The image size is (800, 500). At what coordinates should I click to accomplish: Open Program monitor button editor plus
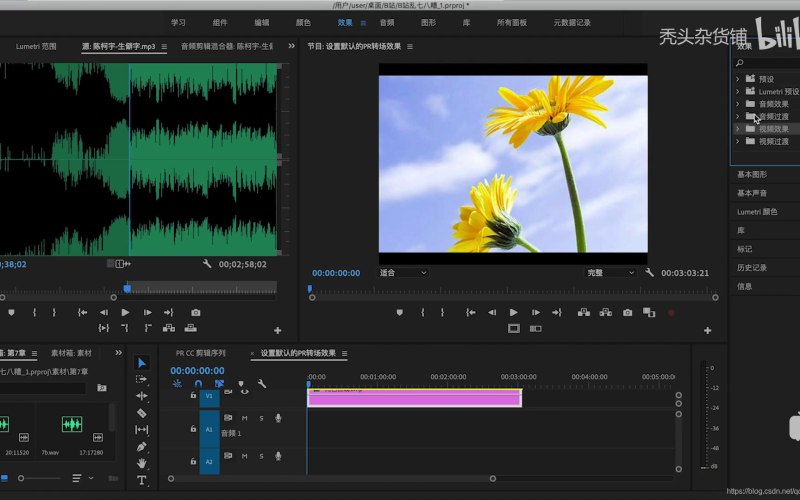(x=708, y=331)
